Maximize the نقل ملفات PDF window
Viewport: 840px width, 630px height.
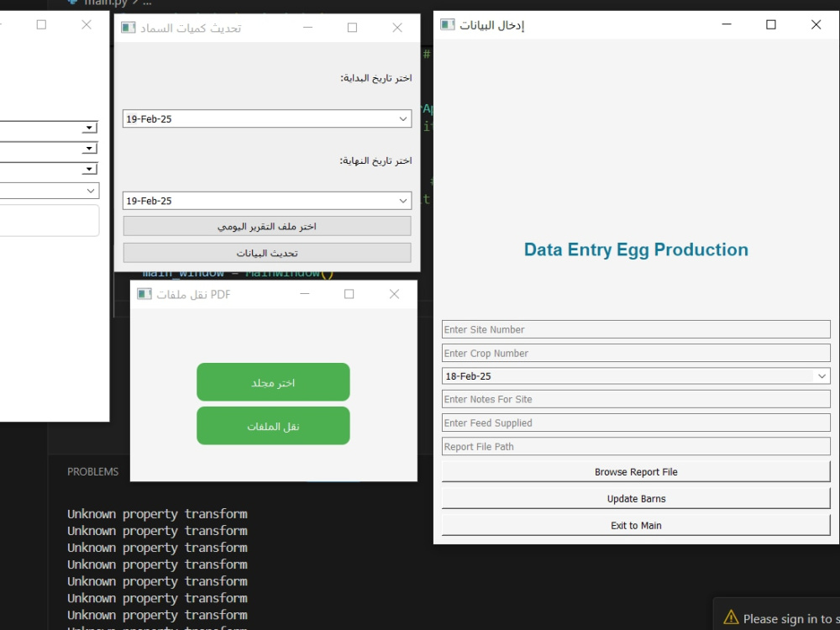click(x=349, y=294)
